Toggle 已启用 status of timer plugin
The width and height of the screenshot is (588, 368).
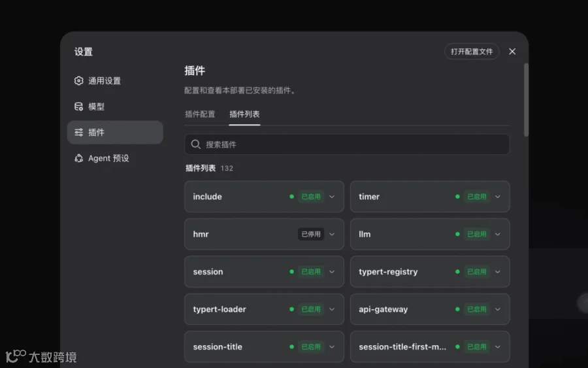[477, 197]
